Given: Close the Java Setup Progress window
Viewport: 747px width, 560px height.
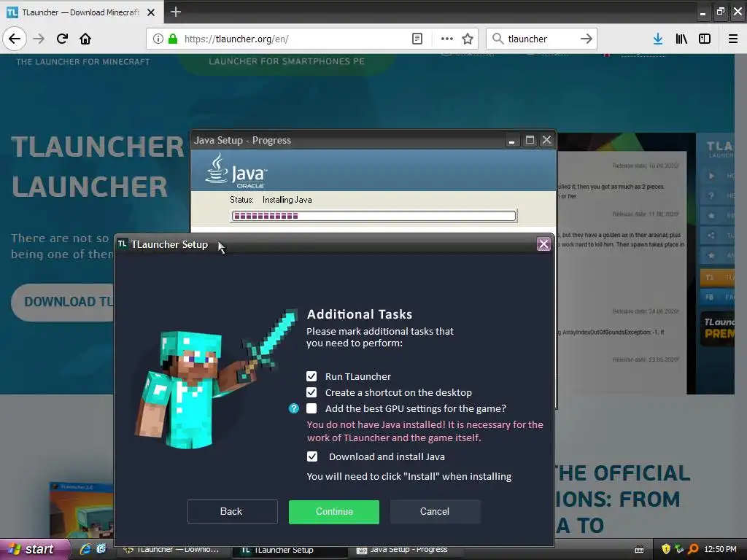Looking at the screenshot, I should tap(546, 141).
